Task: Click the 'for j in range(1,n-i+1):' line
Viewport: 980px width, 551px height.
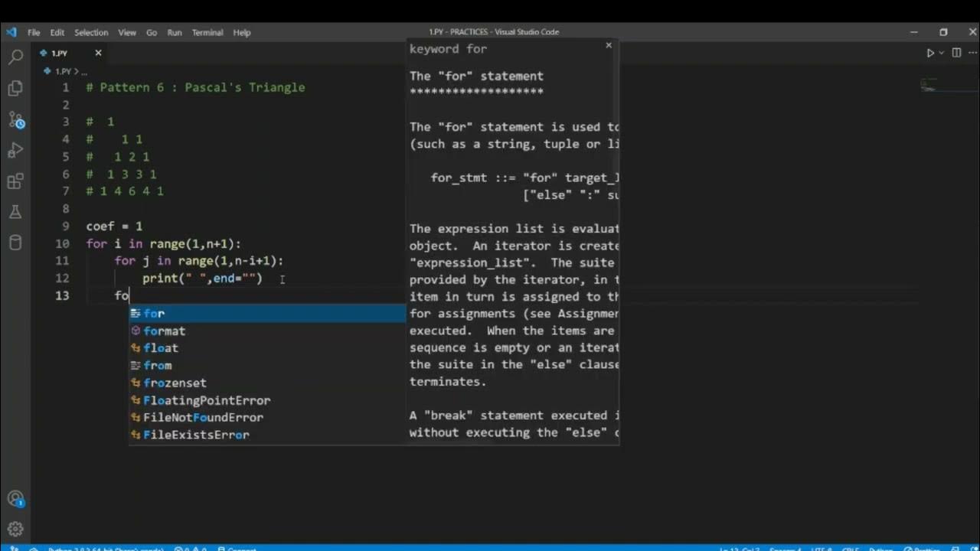Action: click(x=199, y=261)
